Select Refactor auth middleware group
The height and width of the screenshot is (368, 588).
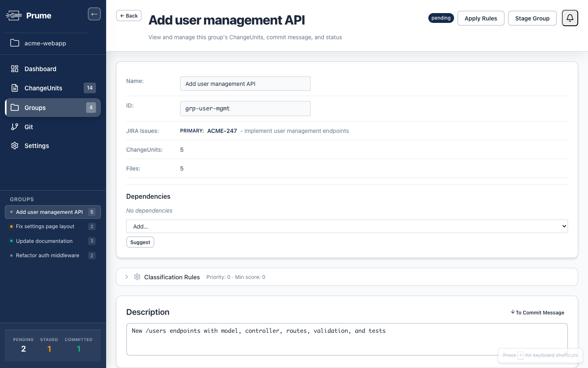[x=53, y=255]
